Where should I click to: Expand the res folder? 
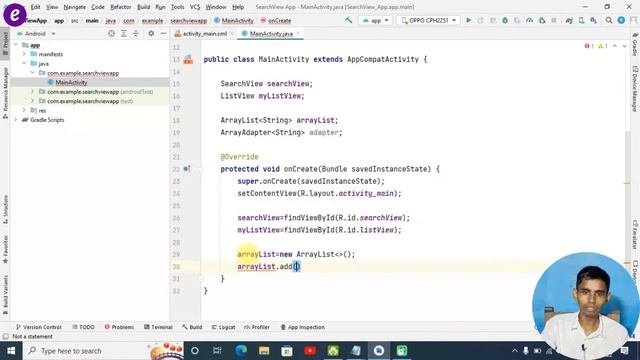tap(24, 110)
